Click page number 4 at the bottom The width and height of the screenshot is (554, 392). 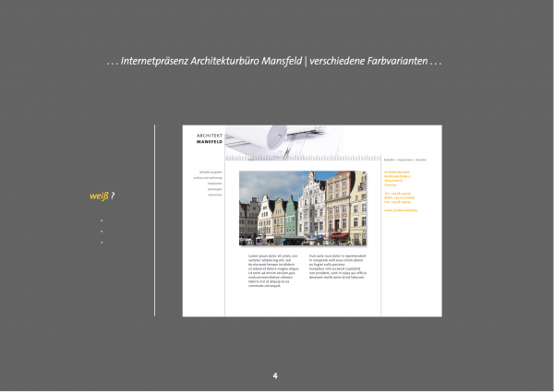click(x=275, y=376)
